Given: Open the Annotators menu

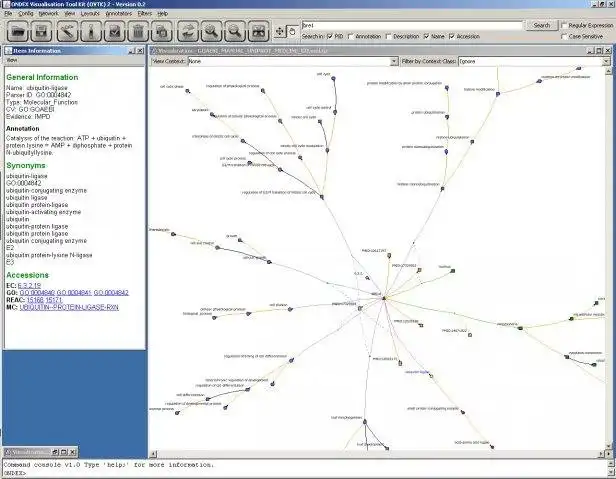Looking at the screenshot, I should pos(119,13).
